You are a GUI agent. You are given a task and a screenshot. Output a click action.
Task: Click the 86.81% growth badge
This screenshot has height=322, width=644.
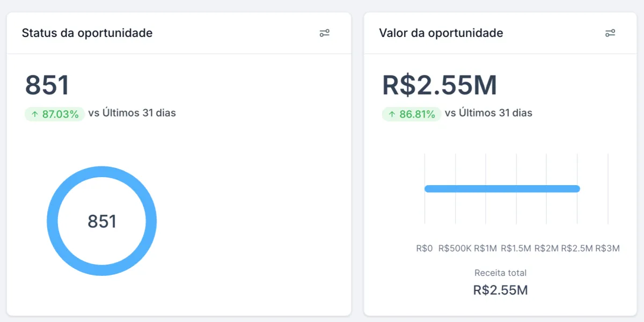pyautogui.click(x=412, y=114)
